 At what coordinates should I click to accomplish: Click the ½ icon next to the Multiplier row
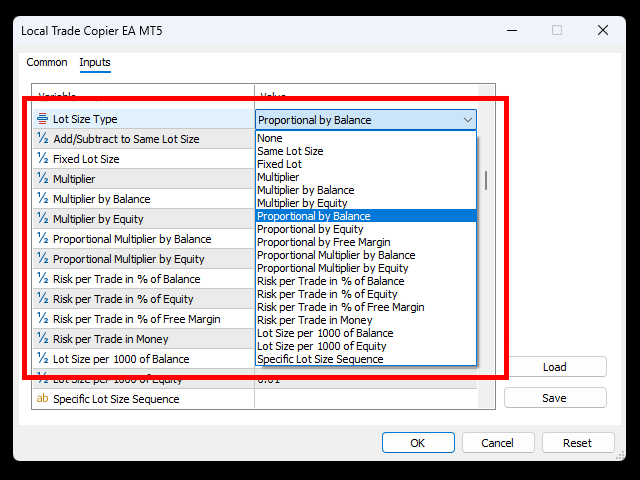click(42, 178)
